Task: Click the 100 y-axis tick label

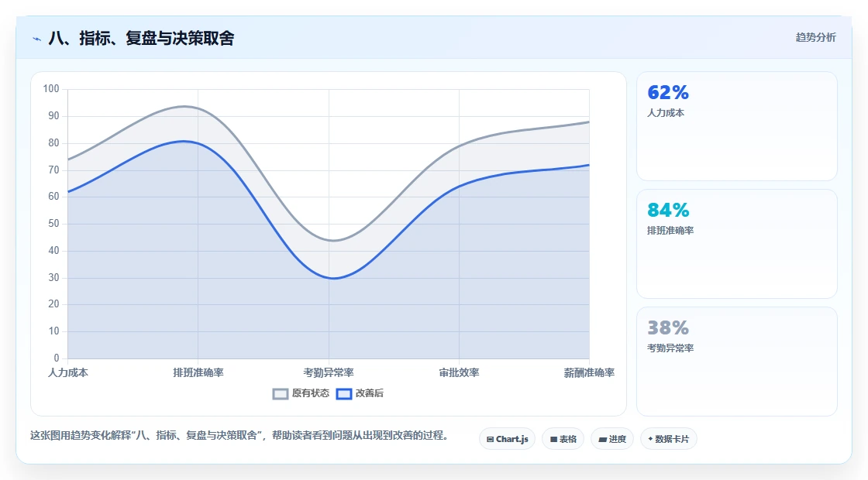Action: [51, 89]
